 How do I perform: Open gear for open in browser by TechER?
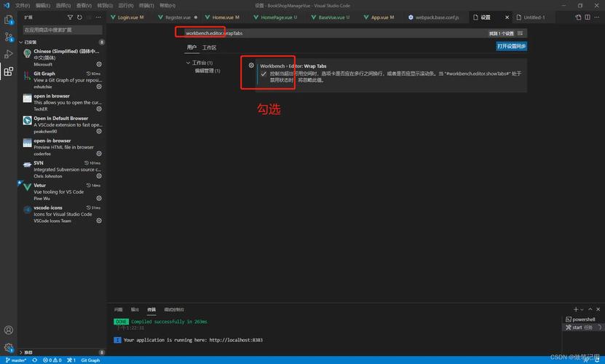(99, 109)
